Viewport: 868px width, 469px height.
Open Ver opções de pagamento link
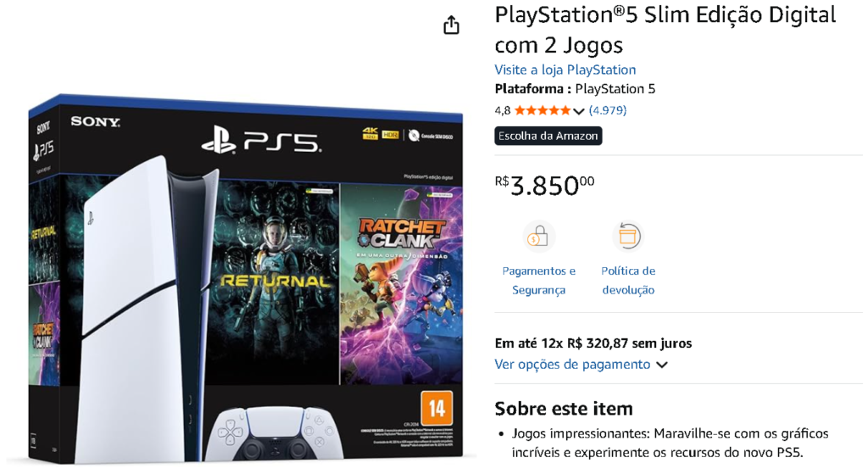572,365
